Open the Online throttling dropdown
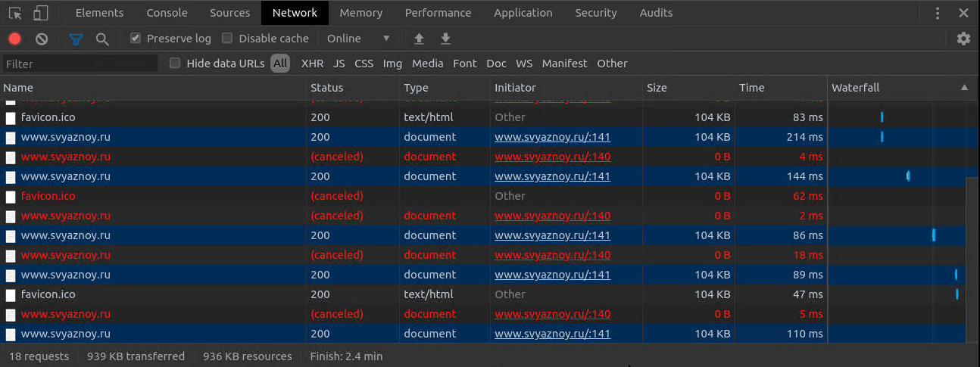The image size is (980, 367). [359, 39]
